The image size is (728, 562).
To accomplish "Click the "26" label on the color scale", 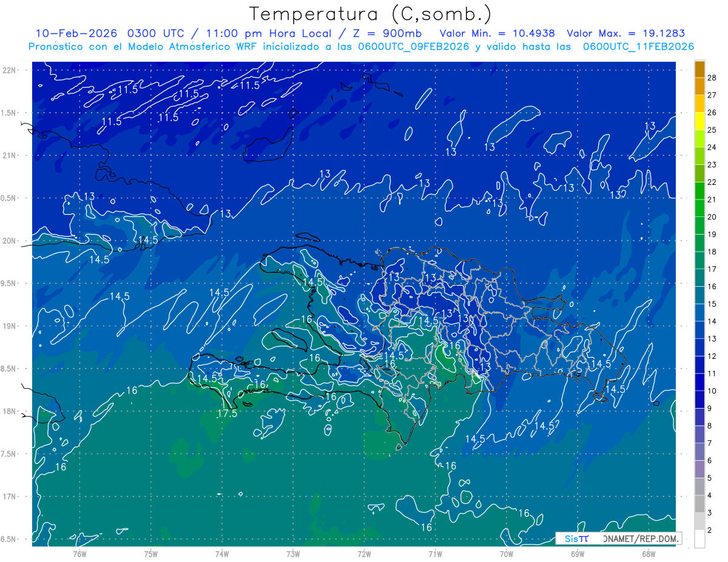I will [712, 112].
